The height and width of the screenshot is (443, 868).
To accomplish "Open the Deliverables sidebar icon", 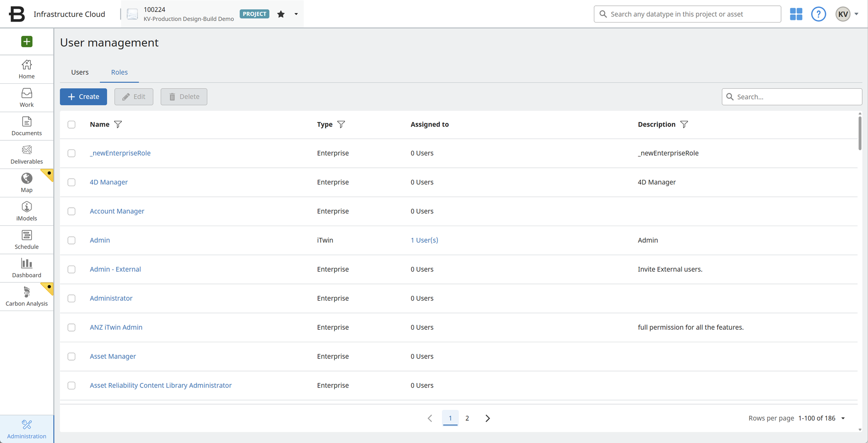I will click(x=27, y=154).
